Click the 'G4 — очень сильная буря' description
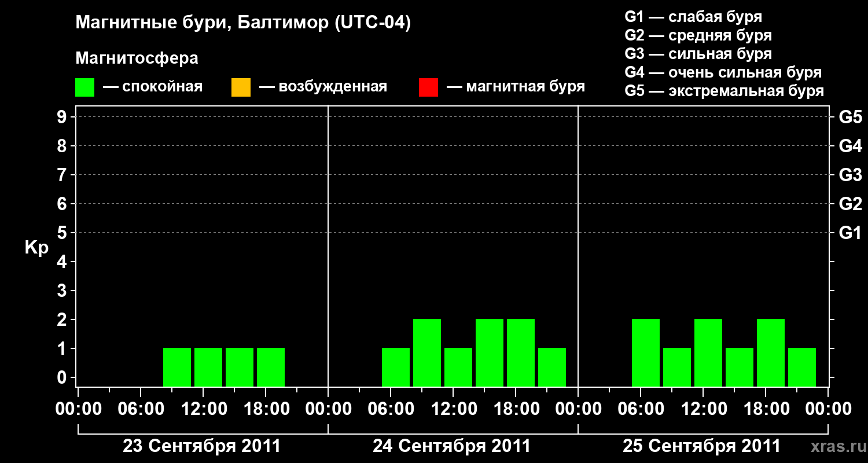This screenshot has width=868, height=463. point(723,72)
